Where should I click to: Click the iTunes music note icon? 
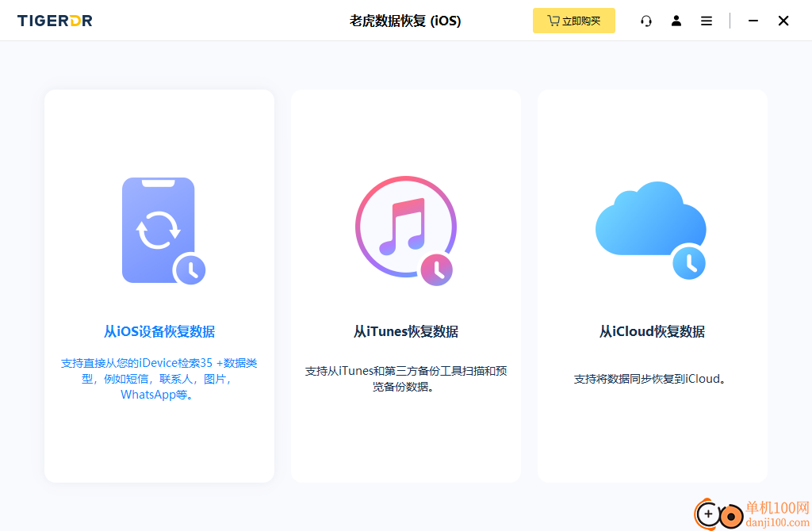coord(405,231)
